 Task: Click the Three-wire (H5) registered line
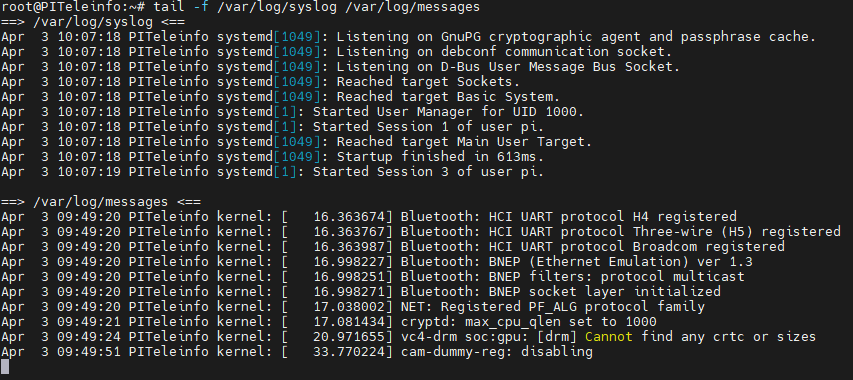point(421,232)
